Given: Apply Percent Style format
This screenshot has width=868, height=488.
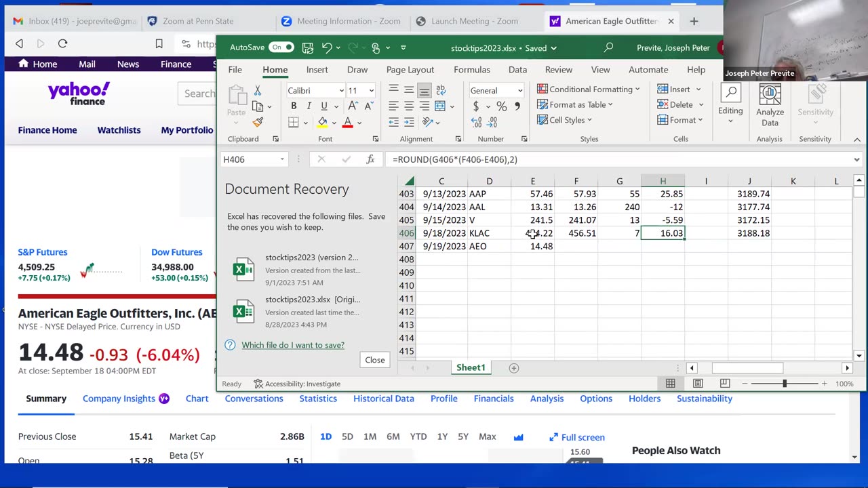Looking at the screenshot, I should click(501, 106).
